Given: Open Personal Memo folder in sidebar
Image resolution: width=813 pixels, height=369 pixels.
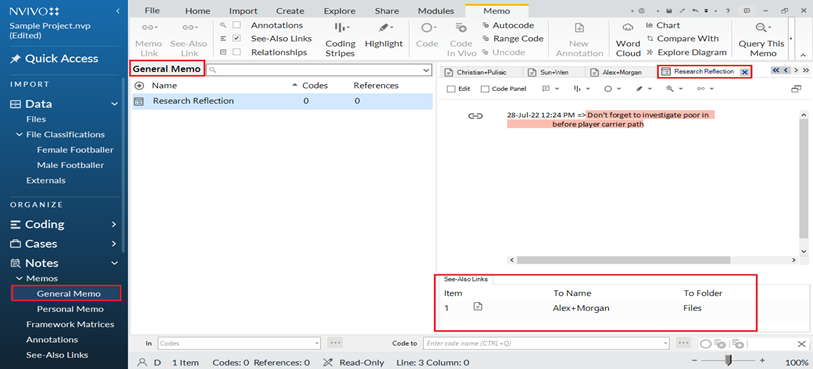Looking at the screenshot, I should pyautogui.click(x=70, y=309).
